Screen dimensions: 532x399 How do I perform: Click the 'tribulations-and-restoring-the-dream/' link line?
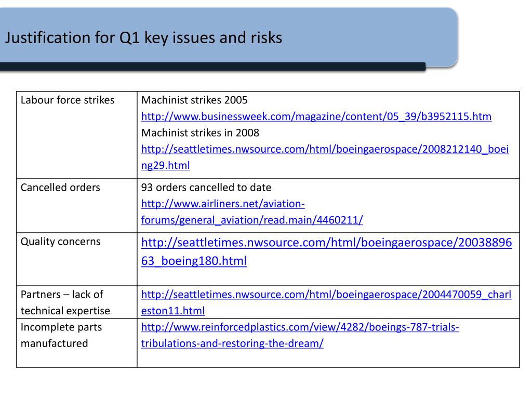(x=232, y=343)
